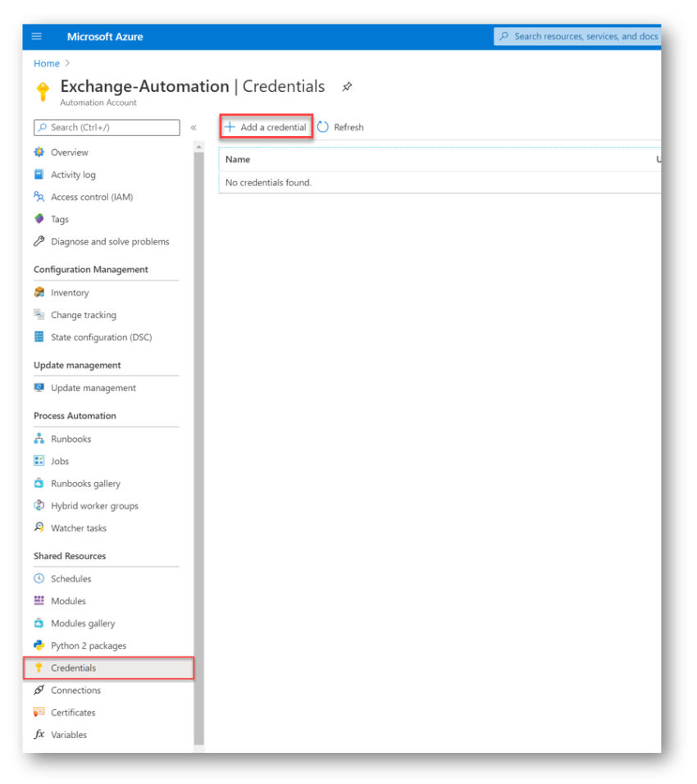Open the hamburger portal menu
The image size is (697, 784).
(x=37, y=37)
